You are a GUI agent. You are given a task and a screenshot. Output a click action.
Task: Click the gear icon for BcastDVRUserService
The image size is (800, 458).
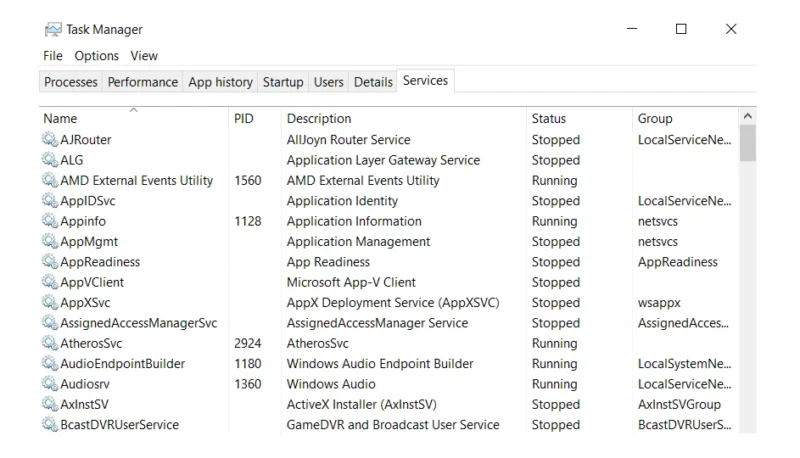pos(49,424)
